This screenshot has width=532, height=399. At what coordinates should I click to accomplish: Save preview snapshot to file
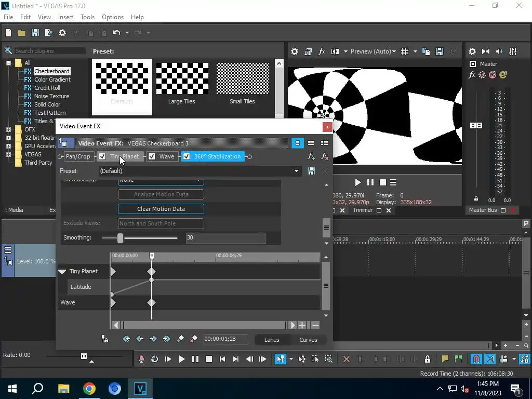(440, 51)
